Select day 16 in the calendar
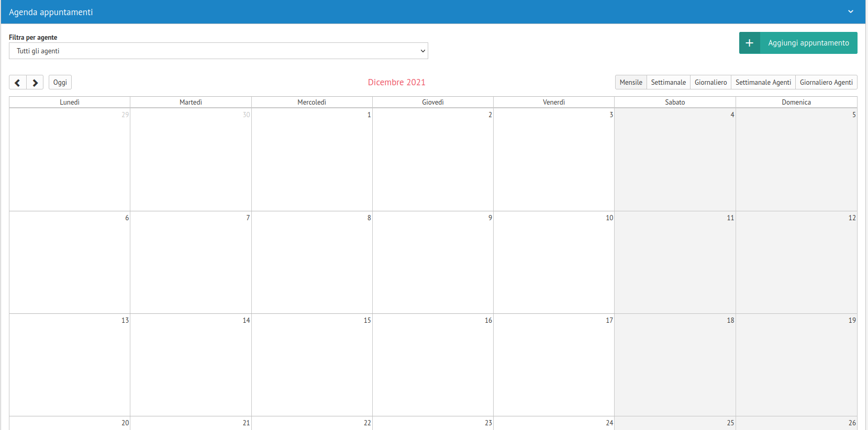Image resolution: width=868 pixels, height=430 pixels. point(433,365)
